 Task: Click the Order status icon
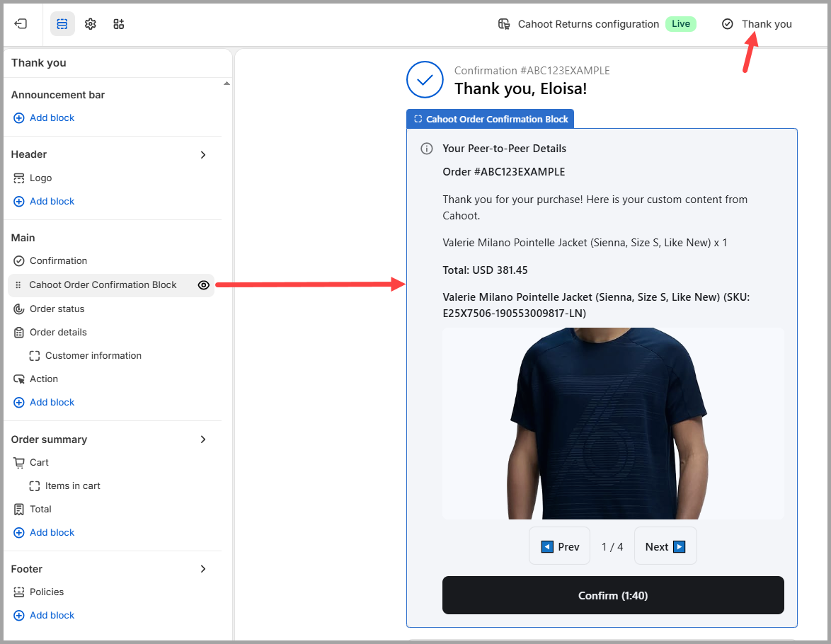tap(19, 309)
